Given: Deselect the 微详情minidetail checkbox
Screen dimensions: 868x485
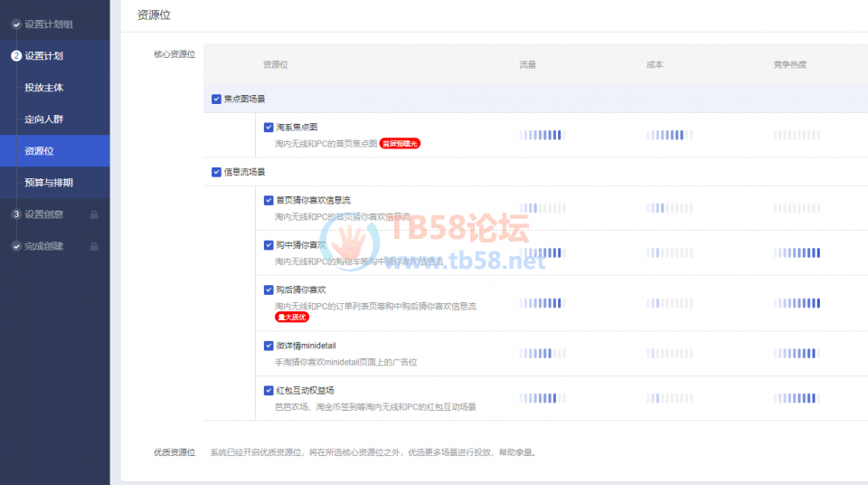Looking at the screenshot, I should (269, 346).
